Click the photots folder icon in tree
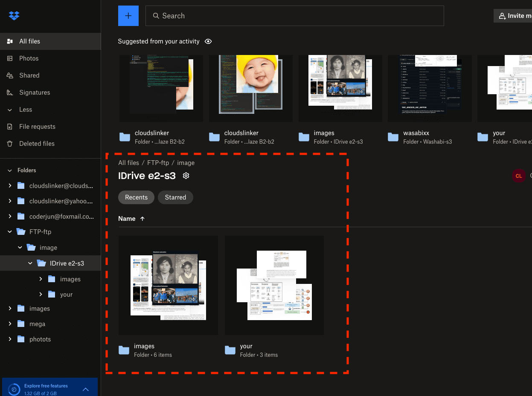 click(x=21, y=339)
